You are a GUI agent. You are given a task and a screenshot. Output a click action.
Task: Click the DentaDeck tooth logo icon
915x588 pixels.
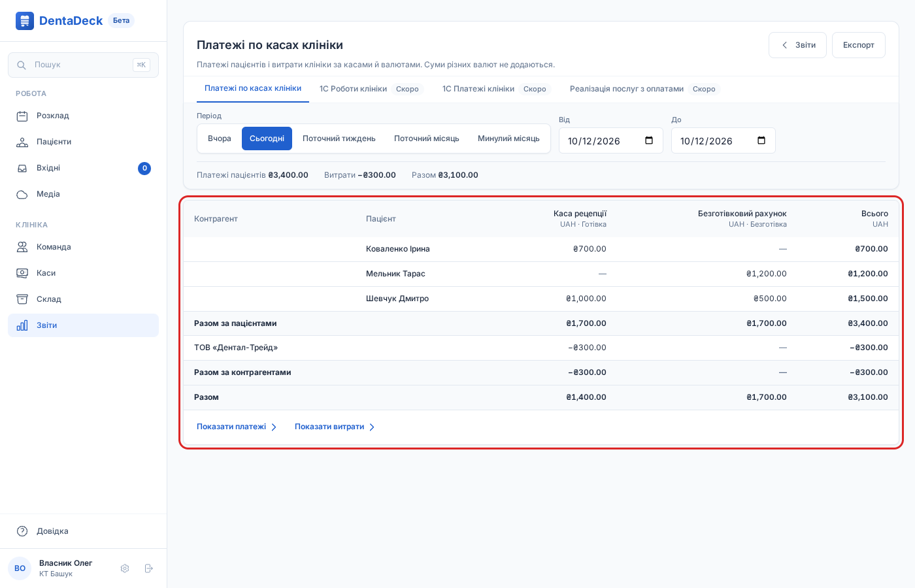25,21
